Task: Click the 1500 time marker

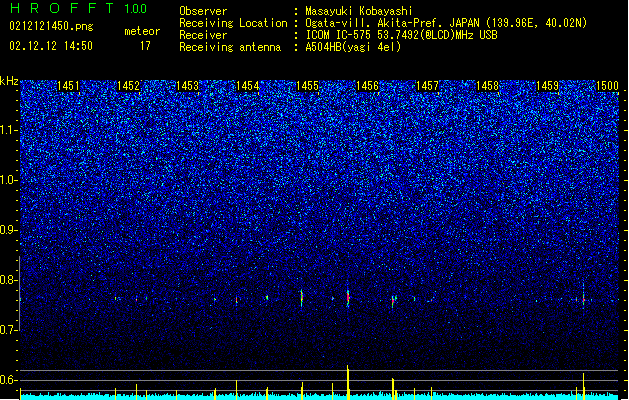Action: (x=607, y=86)
